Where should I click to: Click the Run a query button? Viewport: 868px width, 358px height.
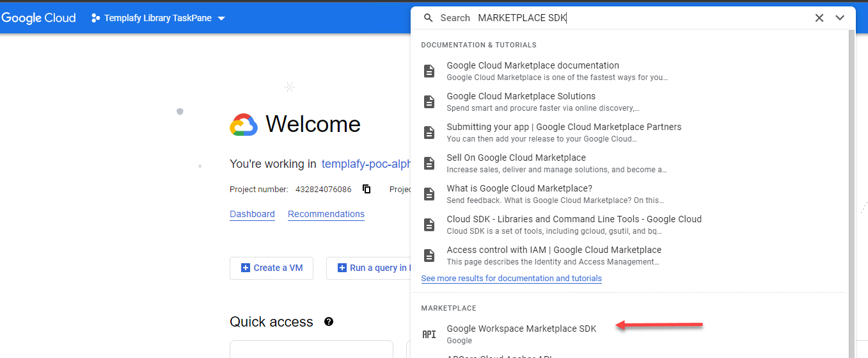(368, 268)
